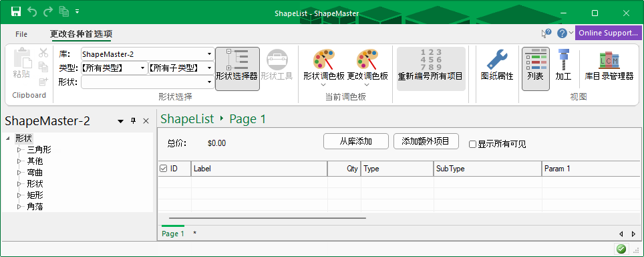The height and width of the screenshot is (257, 644).
Task: Click the 更改调色板 palette icon
Action: [367, 60]
